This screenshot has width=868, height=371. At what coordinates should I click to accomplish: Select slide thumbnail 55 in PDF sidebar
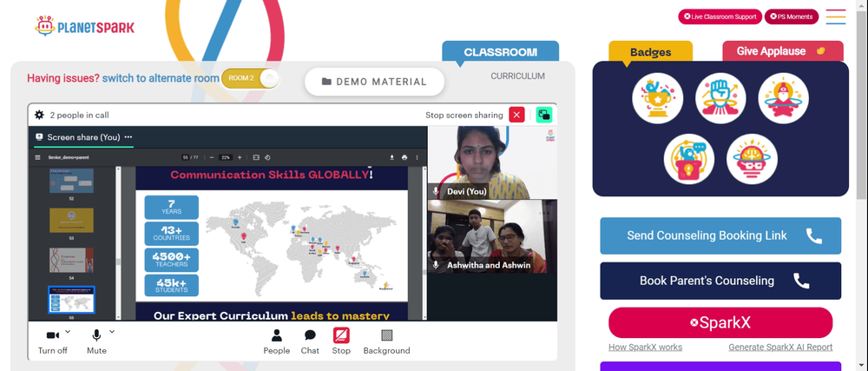(71, 300)
